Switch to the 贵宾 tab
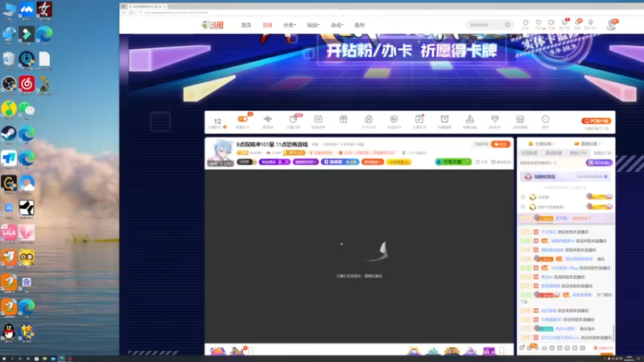 (578, 153)
